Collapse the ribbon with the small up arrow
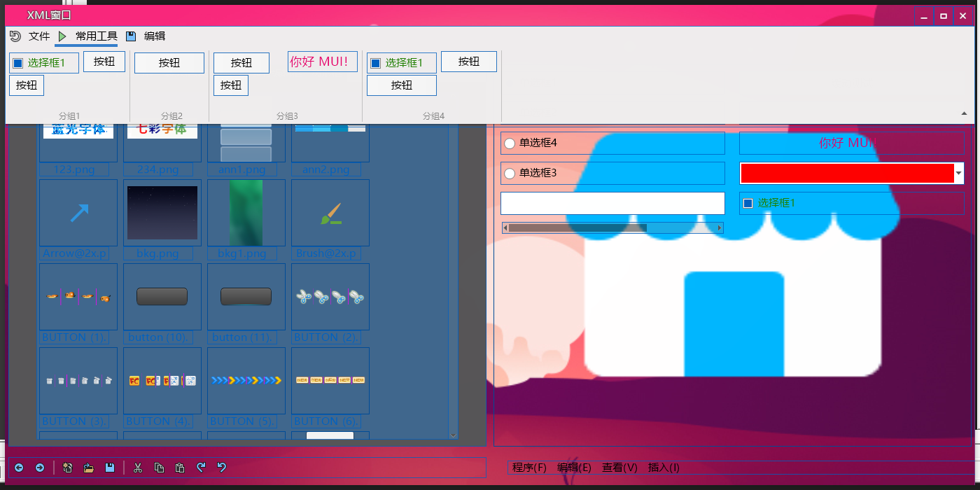The width and height of the screenshot is (980, 490). point(964,113)
